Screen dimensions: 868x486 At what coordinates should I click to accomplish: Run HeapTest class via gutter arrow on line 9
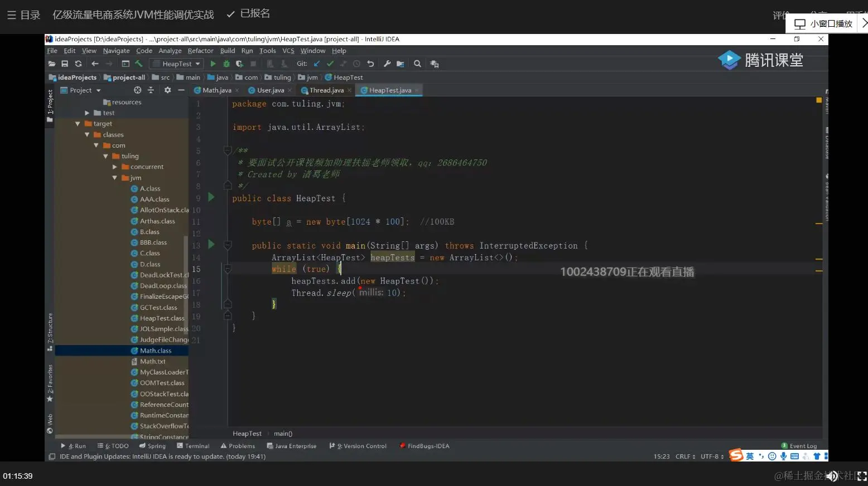point(211,197)
